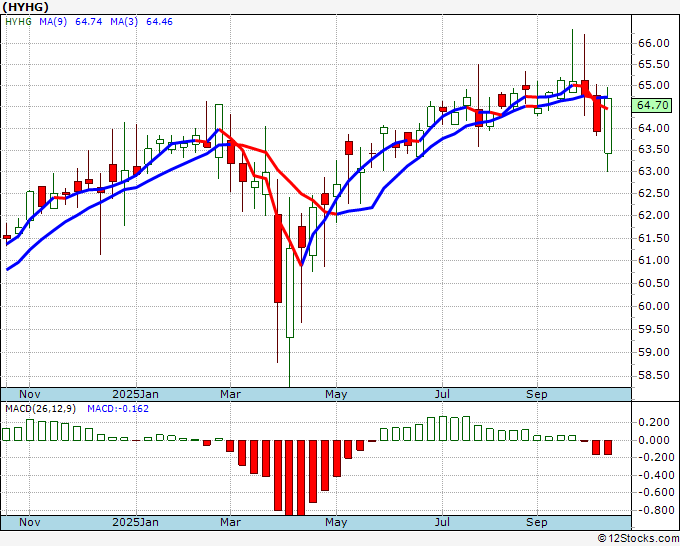
Task: Click the MACD:-0.162 value label
Action: tap(118, 409)
